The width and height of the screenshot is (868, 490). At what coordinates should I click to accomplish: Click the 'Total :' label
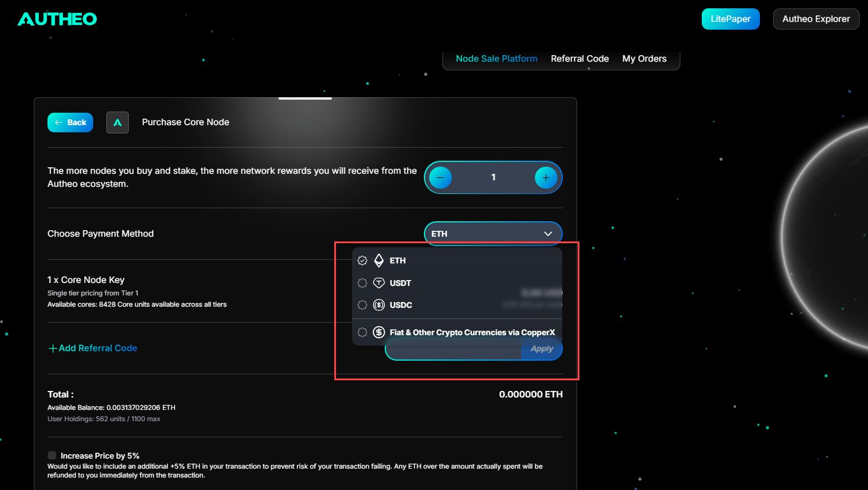pos(61,394)
